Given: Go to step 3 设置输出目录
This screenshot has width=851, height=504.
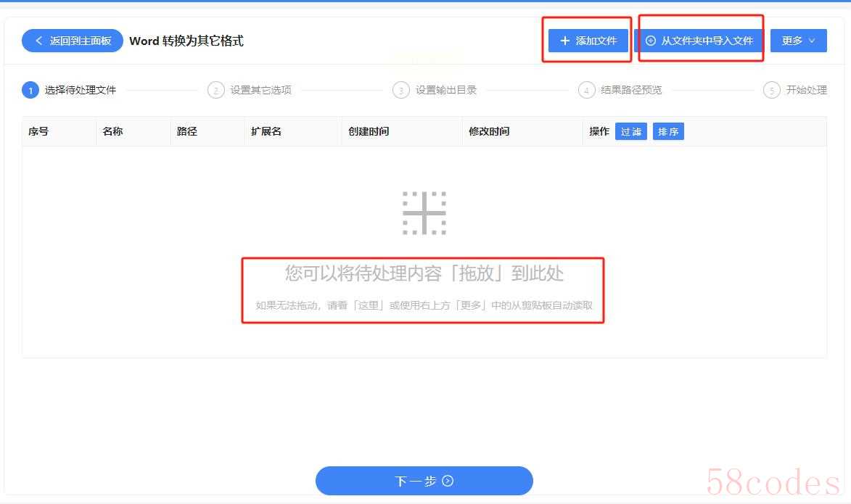Looking at the screenshot, I should pyautogui.click(x=435, y=90).
